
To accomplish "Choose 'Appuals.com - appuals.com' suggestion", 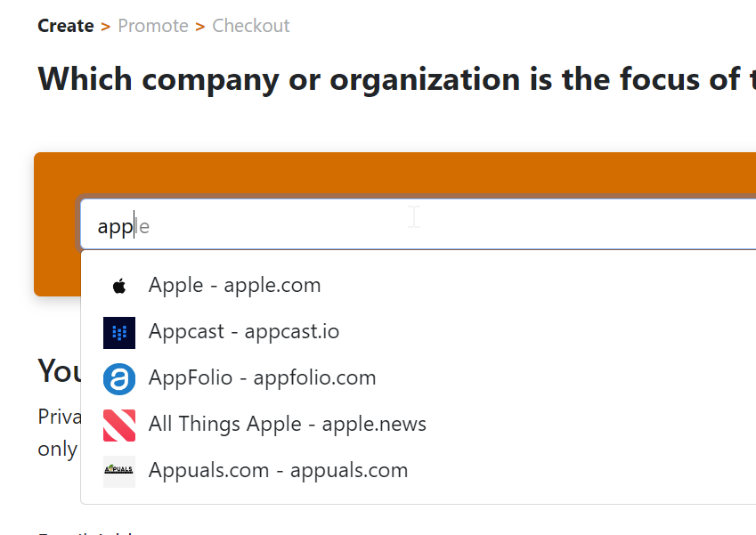I will click(x=419, y=470).
